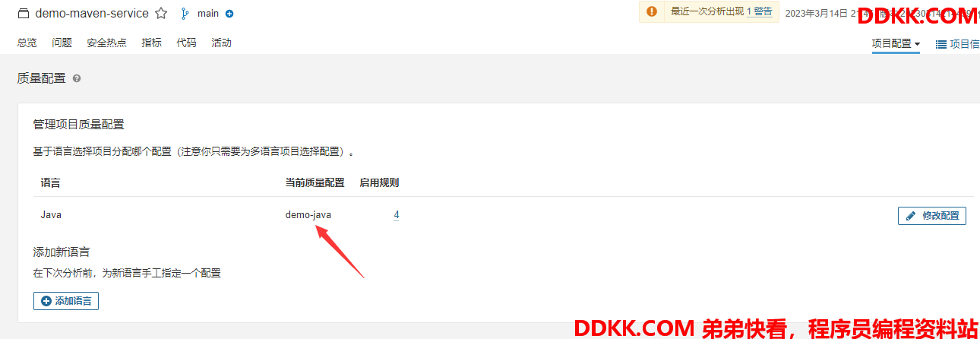Open the 代码 tab
Screen dimensions: 980x339
(x=186, y=43)
